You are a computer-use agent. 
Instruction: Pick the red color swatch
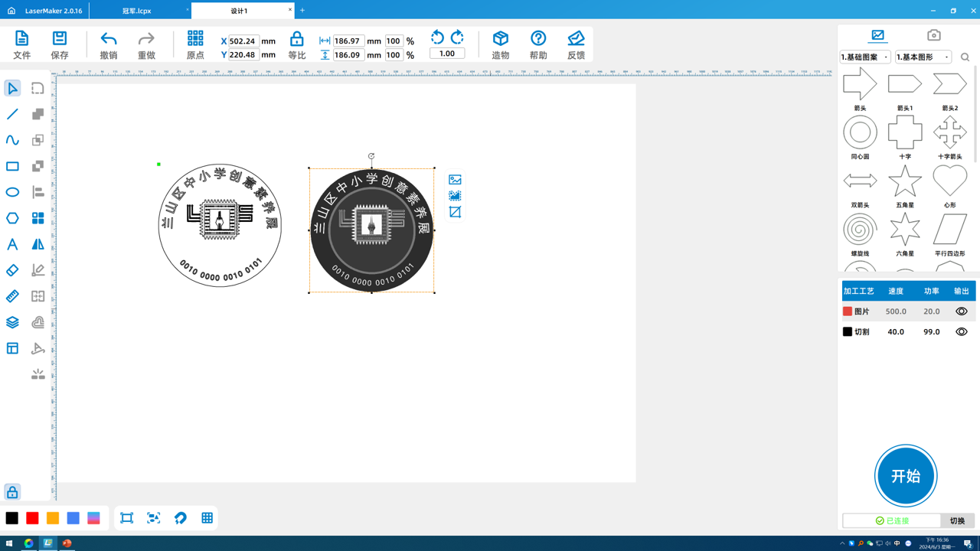coord(32,518)
